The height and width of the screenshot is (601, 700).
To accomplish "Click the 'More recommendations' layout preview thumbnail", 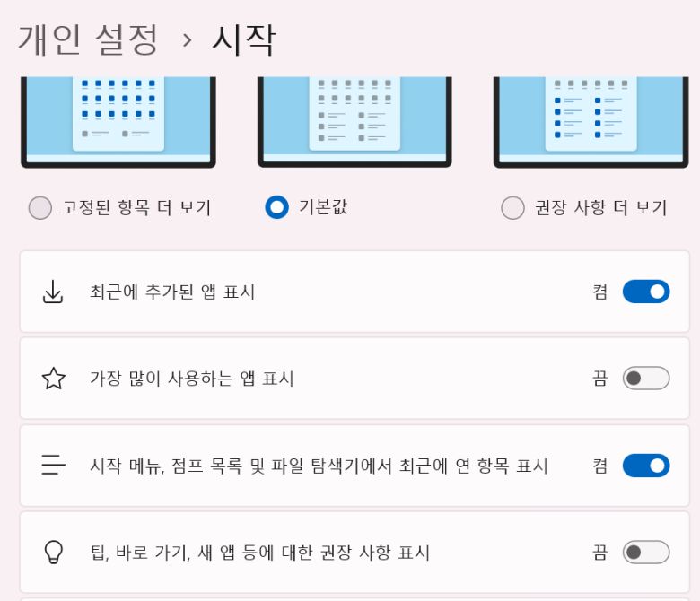I will pyautogui.click(x=591, y=122).
